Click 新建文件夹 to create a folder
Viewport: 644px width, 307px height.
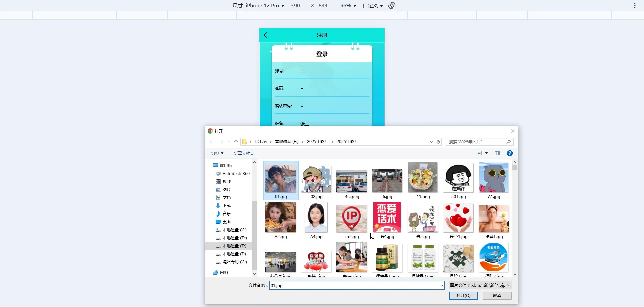[x=244, y=153]
